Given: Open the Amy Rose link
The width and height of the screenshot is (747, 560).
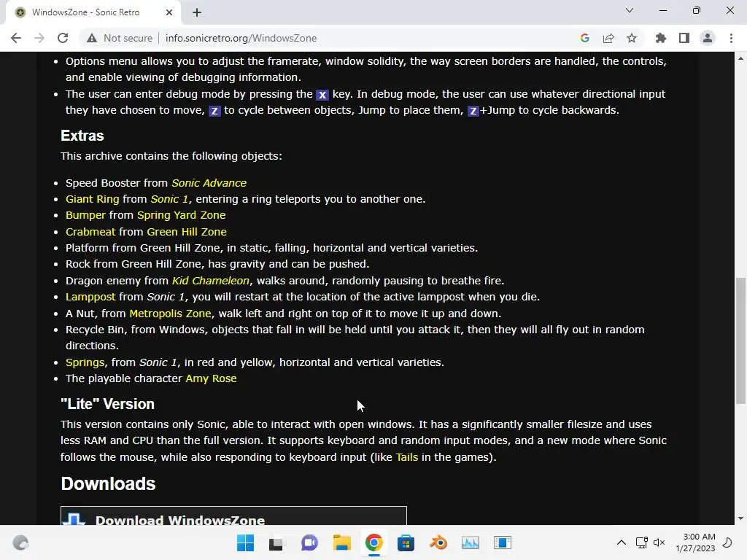Looking at the screenshot, I should click(x=211, y=378).
